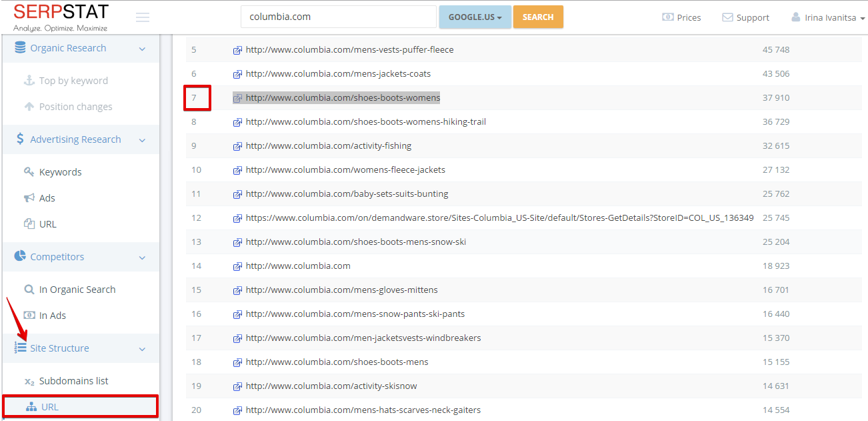Open the Prices link
Viewport: 868px width, 421px height.
pyautogui.click(x=689, y=18)
